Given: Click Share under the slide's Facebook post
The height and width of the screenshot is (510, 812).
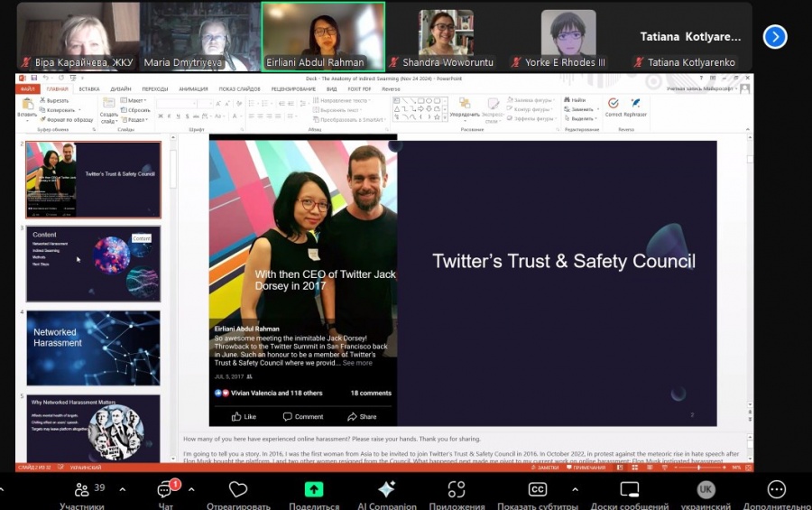Looking at the screenshot, I should (362, 417).
